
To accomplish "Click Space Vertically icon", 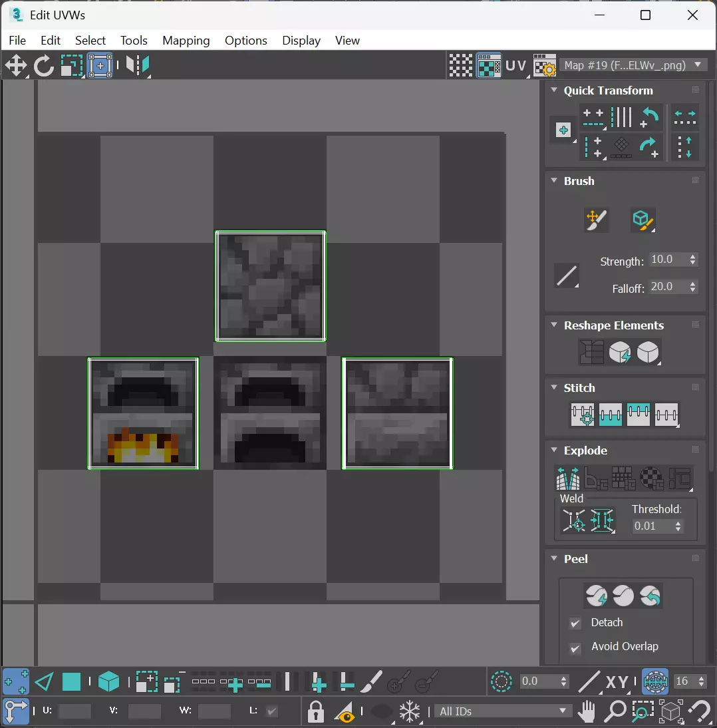I will coord(685,148).
